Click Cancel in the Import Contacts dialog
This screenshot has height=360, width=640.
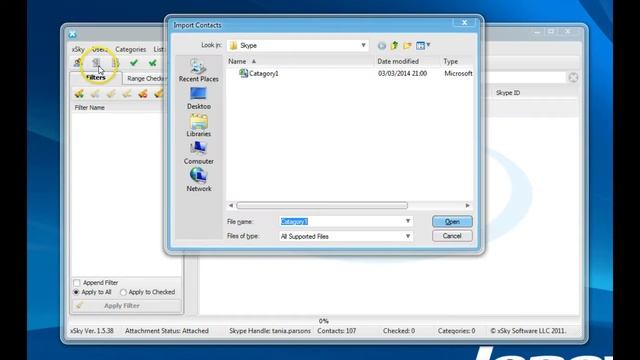(452, 236)
